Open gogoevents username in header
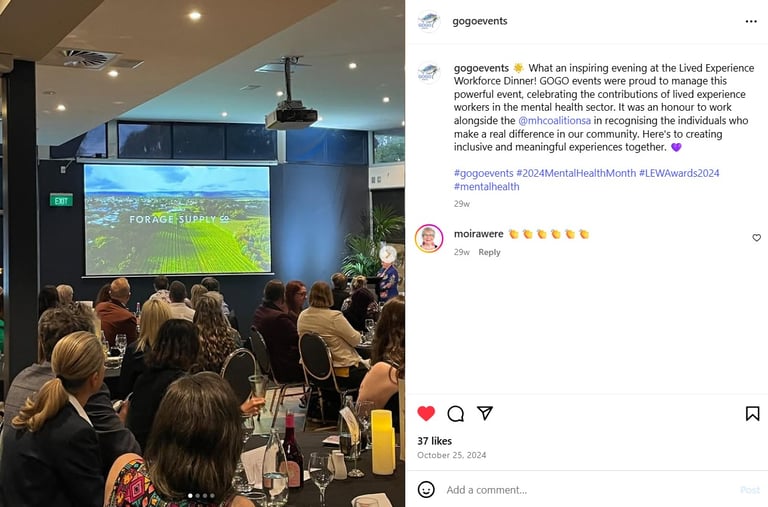The image size is (768, 507). (480, 21)
